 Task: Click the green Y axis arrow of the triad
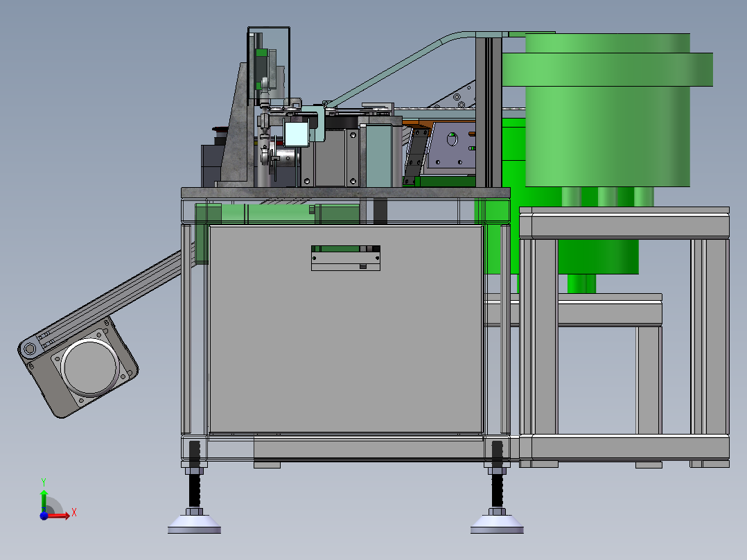[44, 500]
